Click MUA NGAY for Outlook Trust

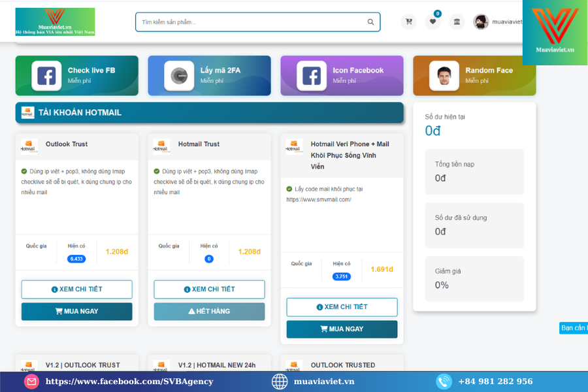pos(77,312)
